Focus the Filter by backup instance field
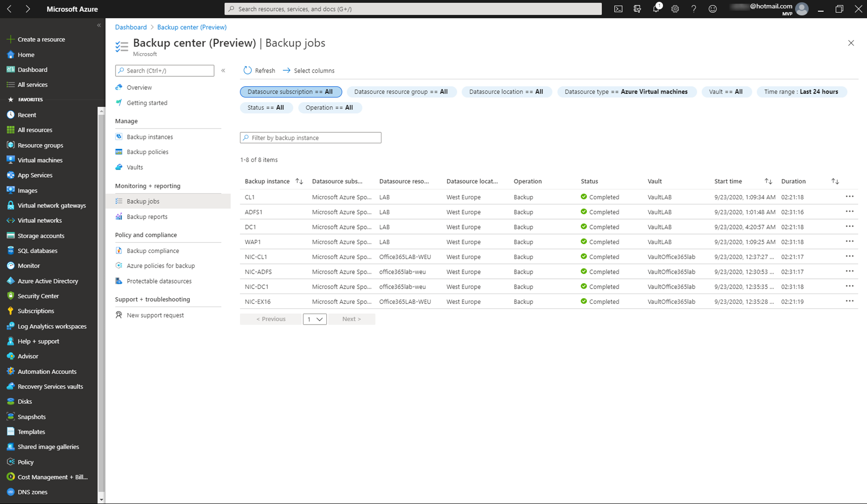This screenshot has height=504, width=867. 311,138
